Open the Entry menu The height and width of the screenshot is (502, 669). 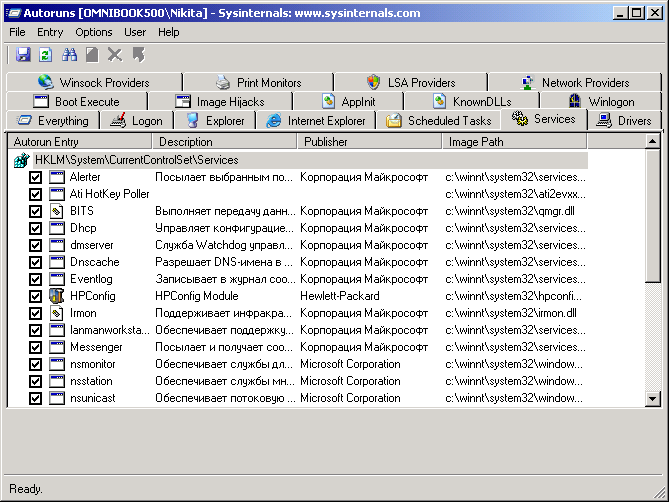[50, 32]
